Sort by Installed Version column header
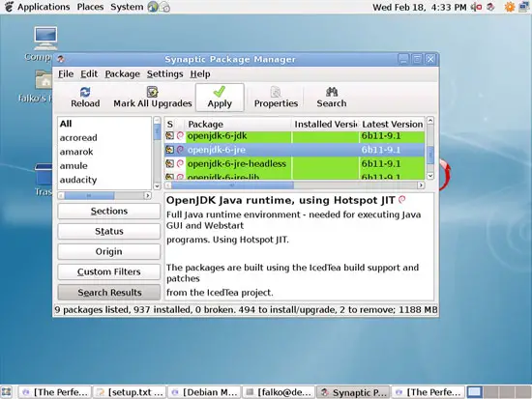This screenshot has height=399, width=532. click(x=325, y=124)
